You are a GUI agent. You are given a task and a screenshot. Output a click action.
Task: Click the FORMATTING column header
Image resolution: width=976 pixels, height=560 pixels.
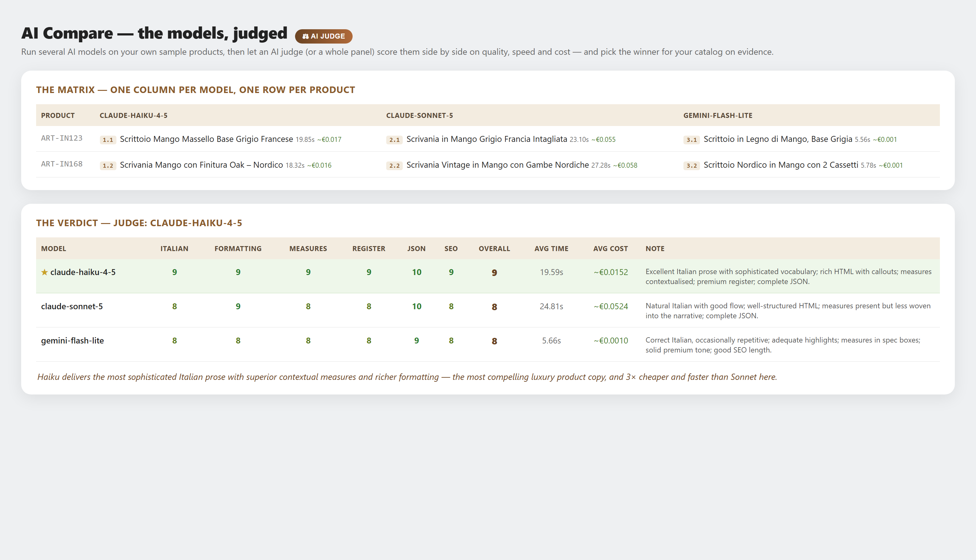point(238,249)
